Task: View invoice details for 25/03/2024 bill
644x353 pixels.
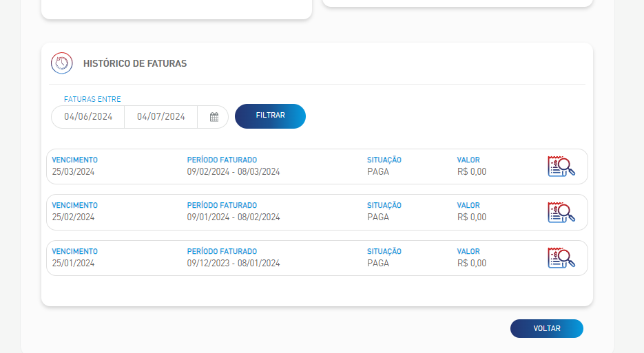Action: [561, 167]
